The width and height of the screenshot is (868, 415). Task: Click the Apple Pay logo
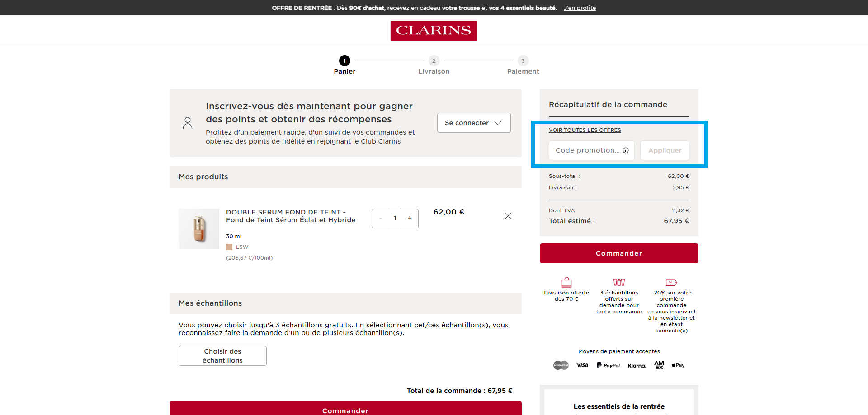click(x=678, y=365)
